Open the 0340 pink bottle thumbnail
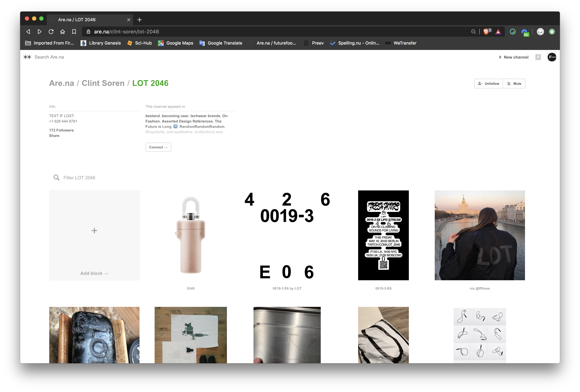580x392 pixels. pyautogui.click(x=191, y=235)
